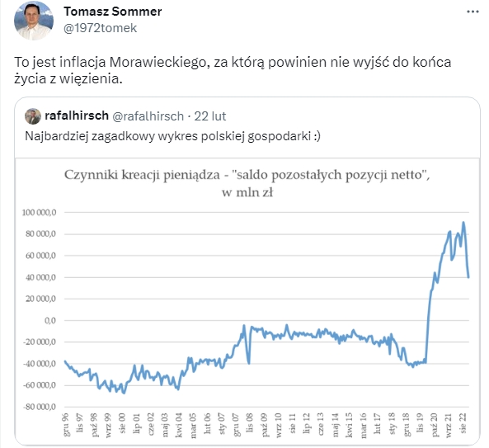This screenshot has width=489, height=448.
Task: Click Tomasz Sommer's profile avatar
Action: pyautogui.click(x=34, y=21)
